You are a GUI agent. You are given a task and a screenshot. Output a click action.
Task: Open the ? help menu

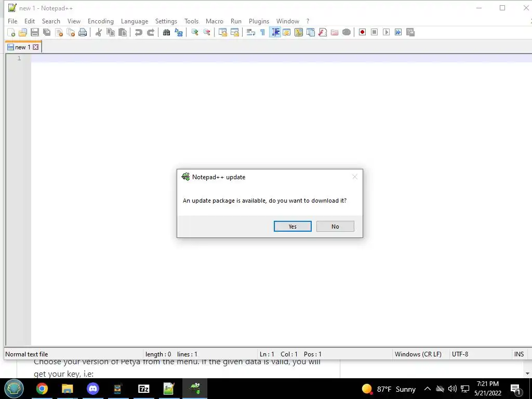click(308, 21)
